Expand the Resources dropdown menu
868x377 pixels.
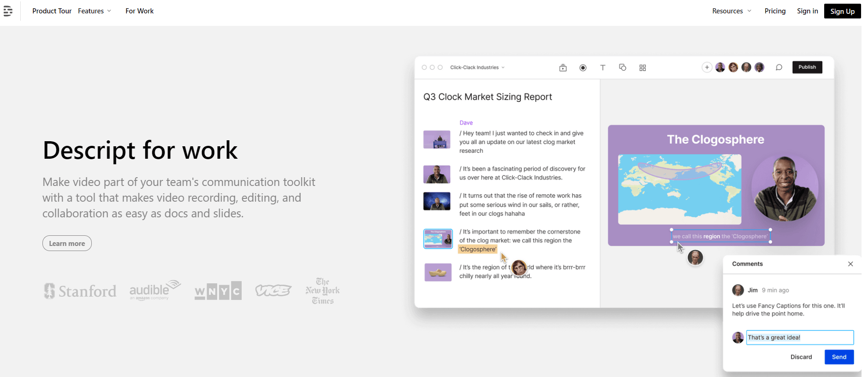pos(731,11)
